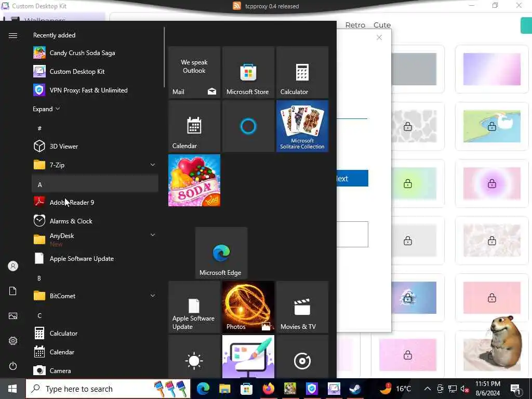Open Pictures from Start sidebar
Viewport: 532px width, 399px height.
pyautogui.click(x=13, y=316)
